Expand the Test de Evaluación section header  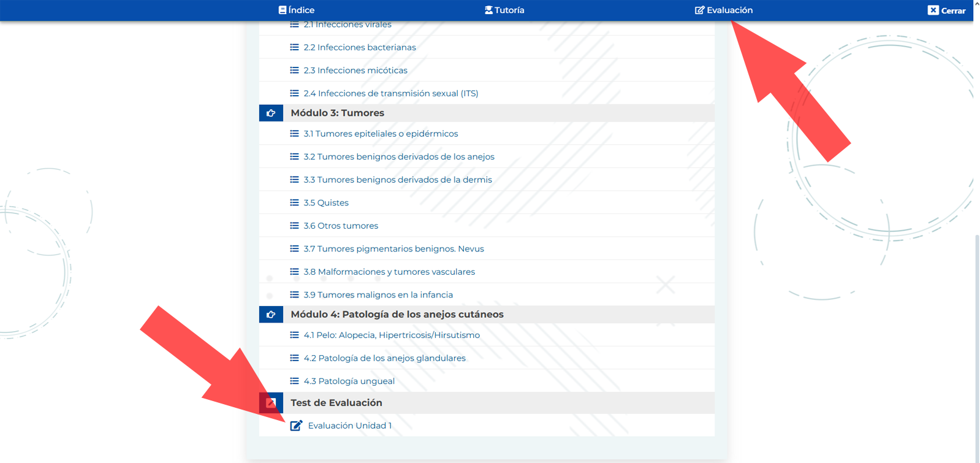336,403
